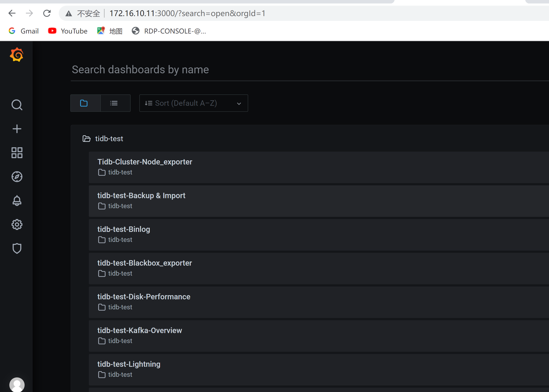Click the Shield security icon
Image resolution: width=549 pixels, height=392 pixels.
pos(17,248)
